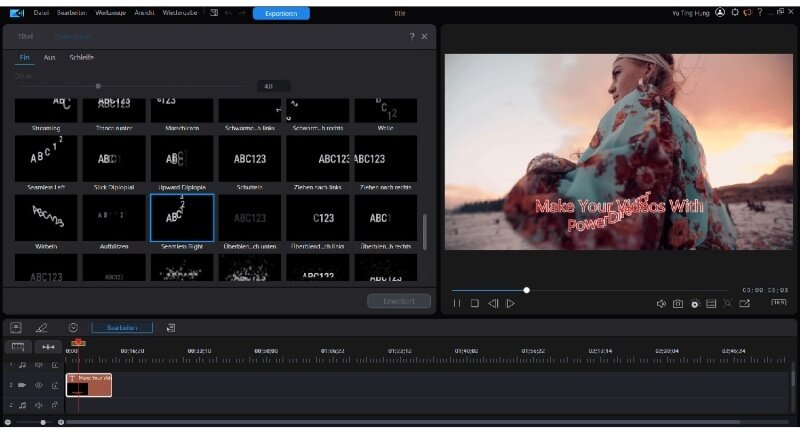Open the 16:9 aspect ratio selector
Screen dimensions: 800x431
tap(779, 302)
